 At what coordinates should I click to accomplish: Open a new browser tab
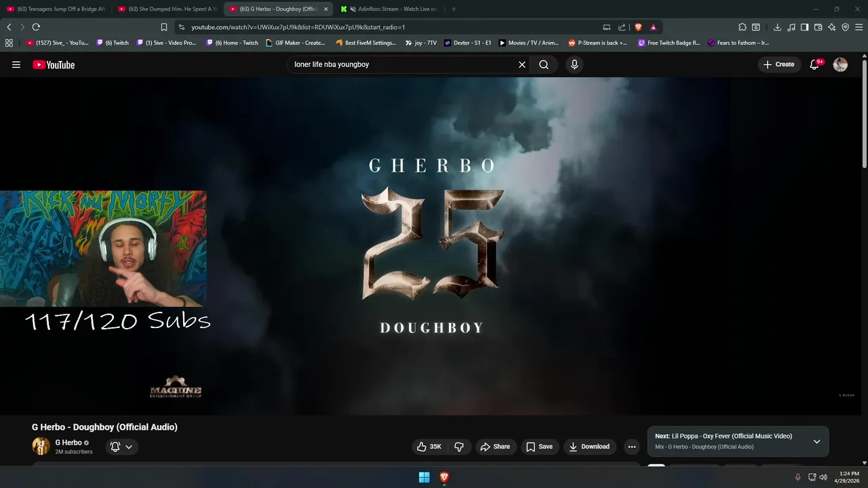pyautogui.click(x=454, y=9)
